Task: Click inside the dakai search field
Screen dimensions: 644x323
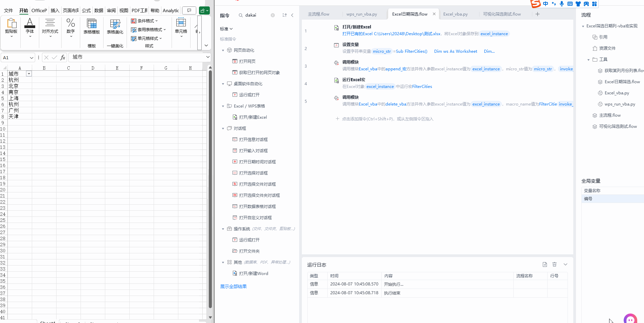Action: point(257,15)
